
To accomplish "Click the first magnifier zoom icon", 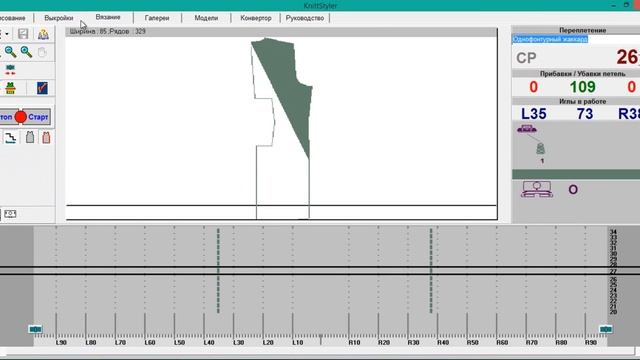I will (x=10, y=52).
